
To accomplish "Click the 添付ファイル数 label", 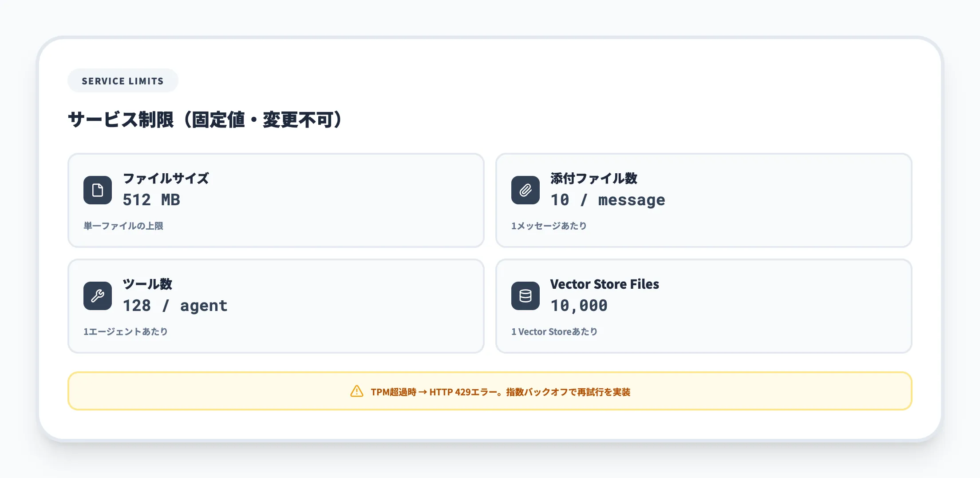I will [593, 178].
